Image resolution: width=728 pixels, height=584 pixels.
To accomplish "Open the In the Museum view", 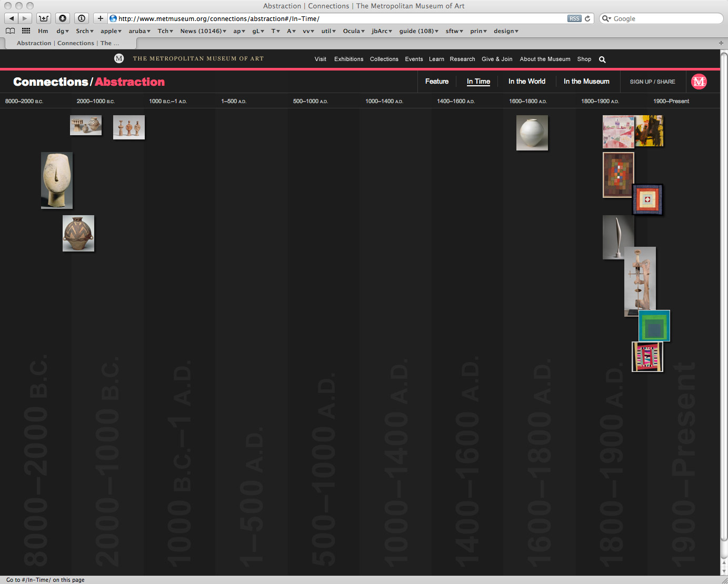I will pyautogui.click(x=586, y=82).
